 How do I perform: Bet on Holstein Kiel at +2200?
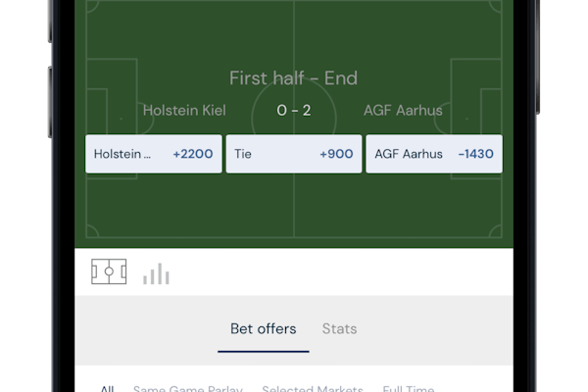[153, 154]
